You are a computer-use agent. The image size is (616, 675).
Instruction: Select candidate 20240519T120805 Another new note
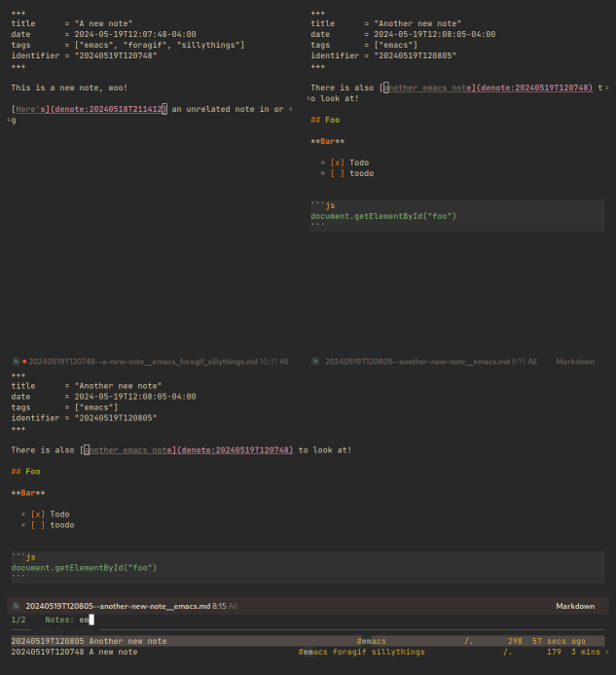(x=308, y=641)
